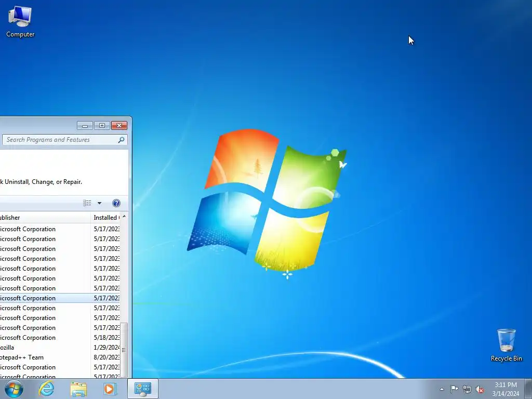Show hidden system tray icons
Viewport: 532px width, 399px height.
(x=442, y=389)
